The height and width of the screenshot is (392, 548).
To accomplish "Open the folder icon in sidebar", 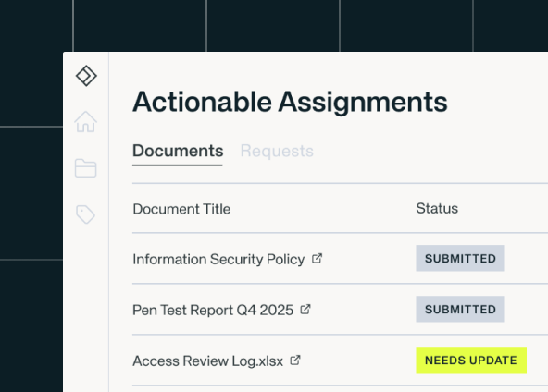I will (85, 168).
